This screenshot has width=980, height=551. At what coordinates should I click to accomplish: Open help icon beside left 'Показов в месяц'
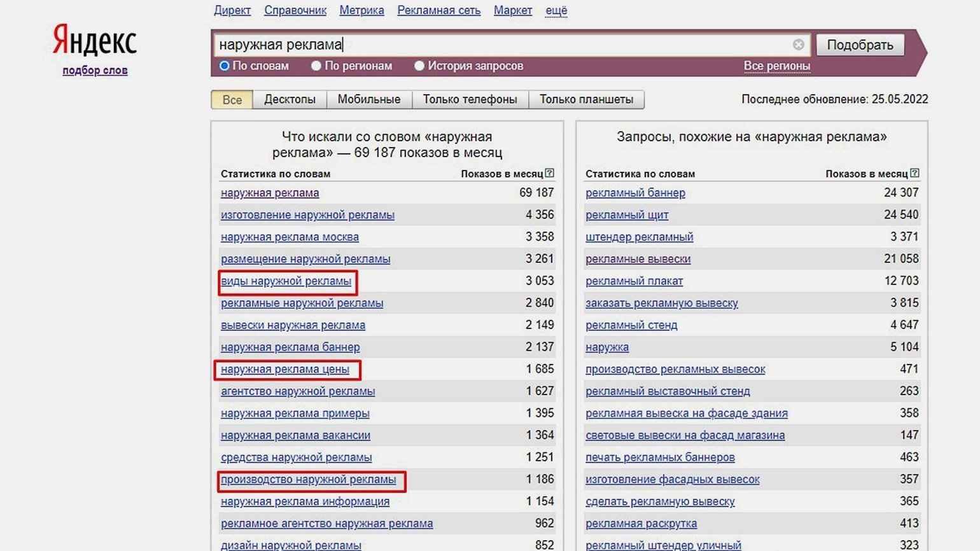coord(550,173)
